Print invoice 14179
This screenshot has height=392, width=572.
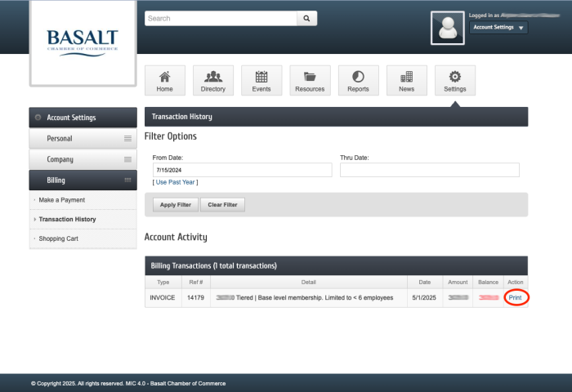[x=515, y=298]
